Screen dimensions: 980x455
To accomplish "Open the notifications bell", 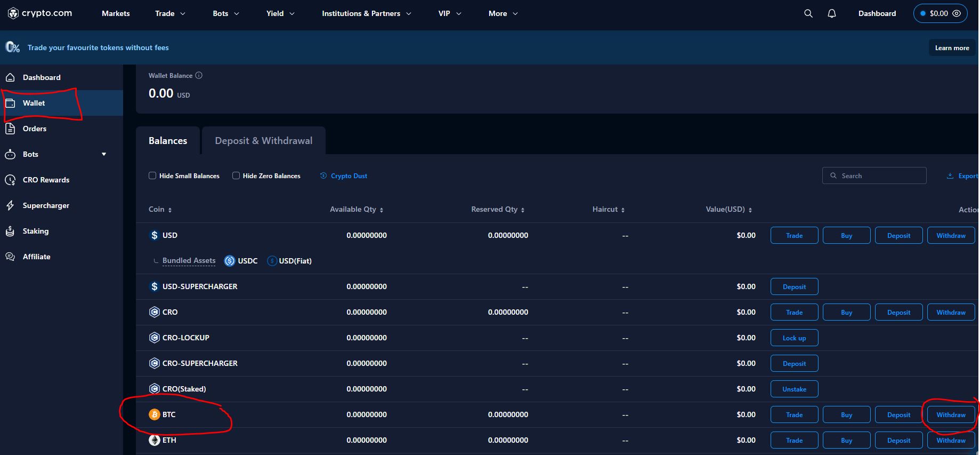I will [x=832, y=13].
